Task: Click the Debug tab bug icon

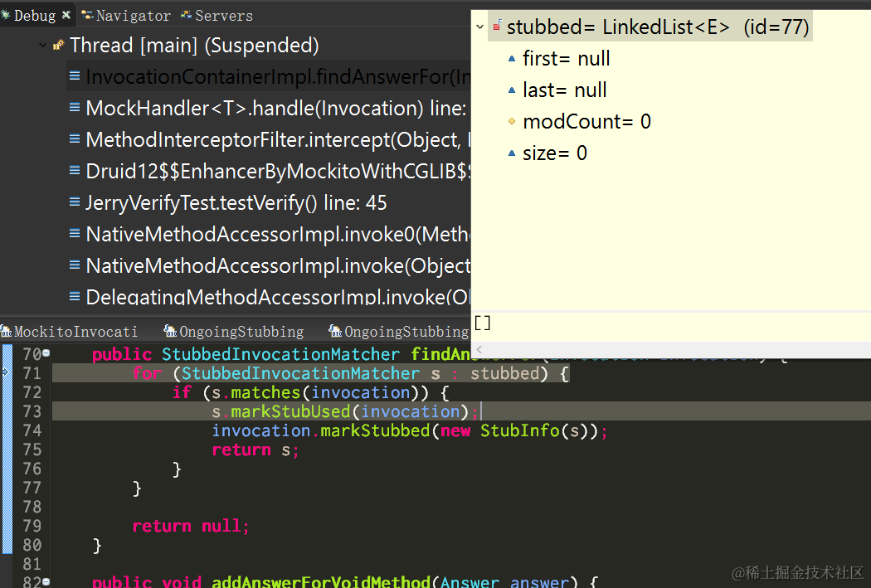Action: pyautogui.click(x=6, y=15)
